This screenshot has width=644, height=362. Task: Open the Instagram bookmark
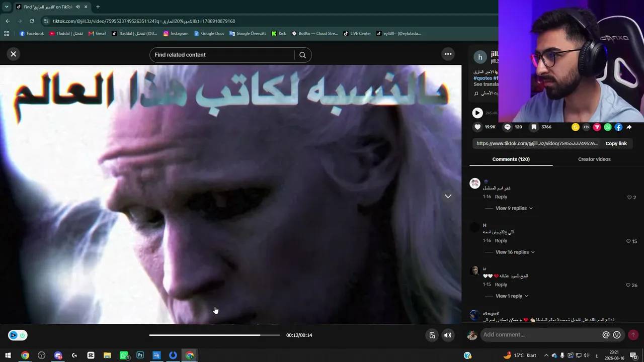[x=176, y=34]
